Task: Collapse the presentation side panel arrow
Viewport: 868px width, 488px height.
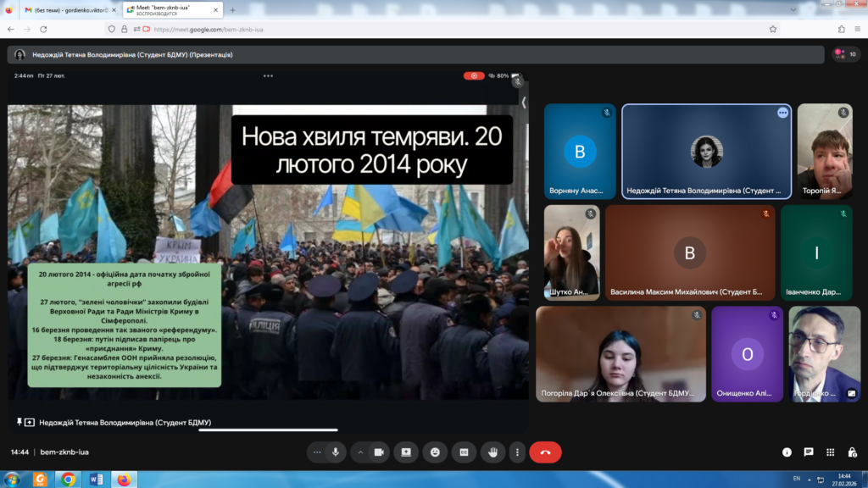Action: point(524,103)
